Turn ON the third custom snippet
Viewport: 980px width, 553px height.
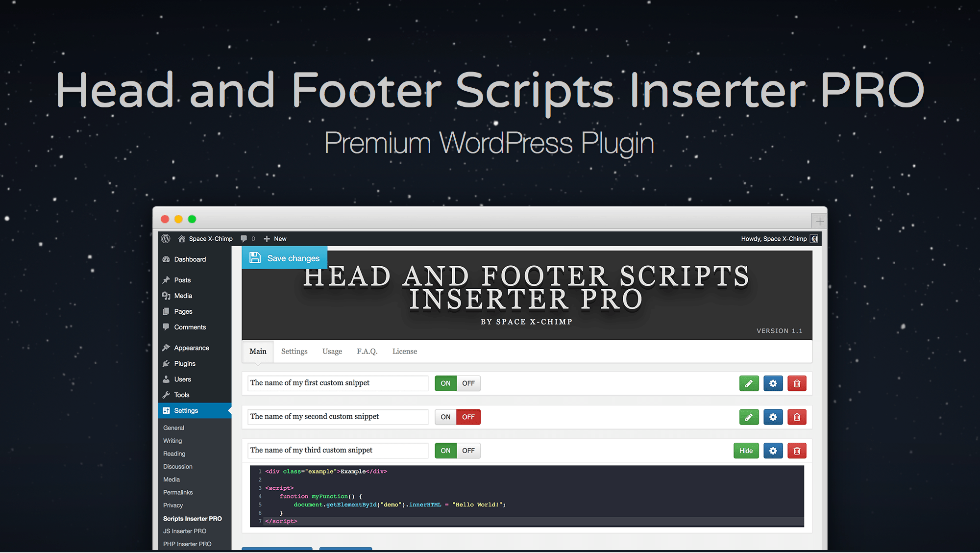point(445,451)
